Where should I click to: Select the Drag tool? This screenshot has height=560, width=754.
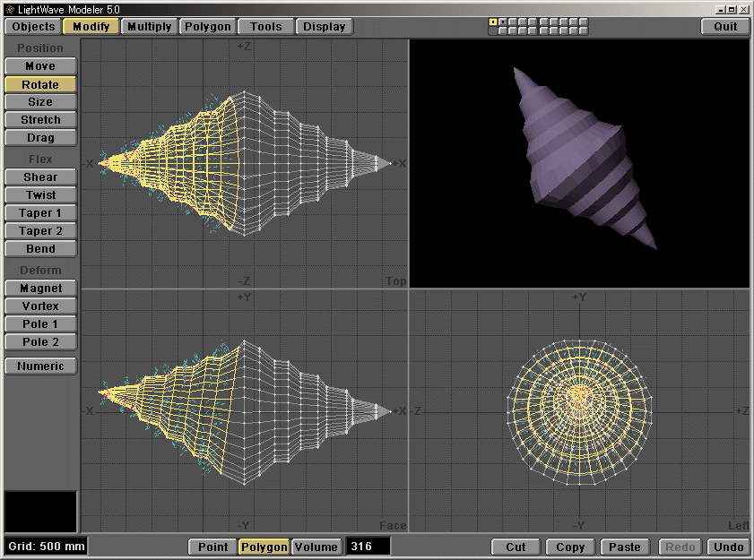39,137
